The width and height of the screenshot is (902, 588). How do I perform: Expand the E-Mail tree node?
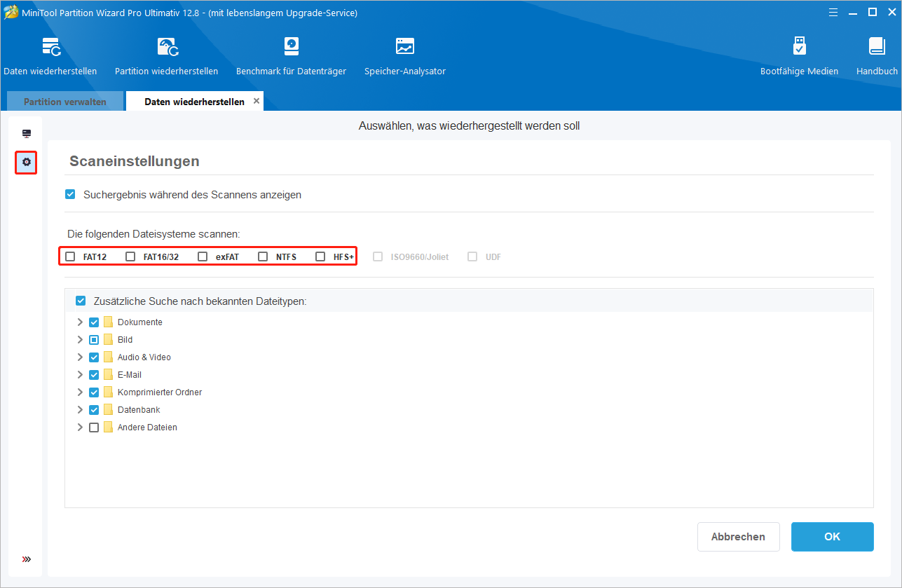click(79, 375)
